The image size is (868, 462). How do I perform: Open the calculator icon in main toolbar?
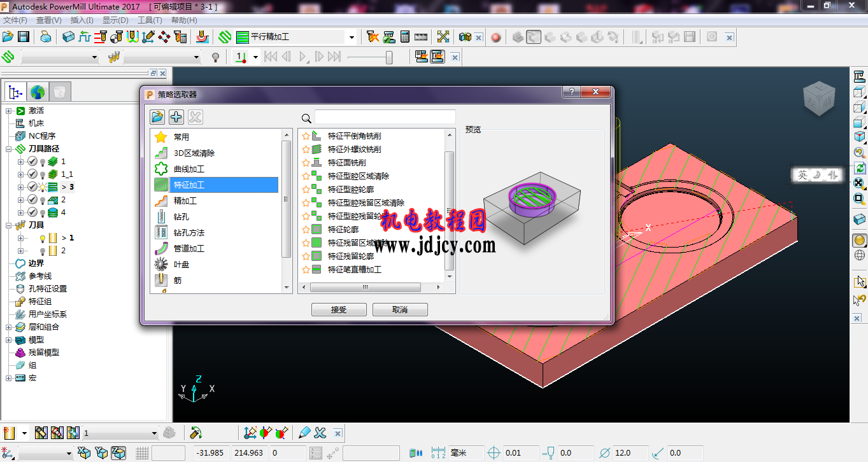pyautogui.click(x=404, y=37)
